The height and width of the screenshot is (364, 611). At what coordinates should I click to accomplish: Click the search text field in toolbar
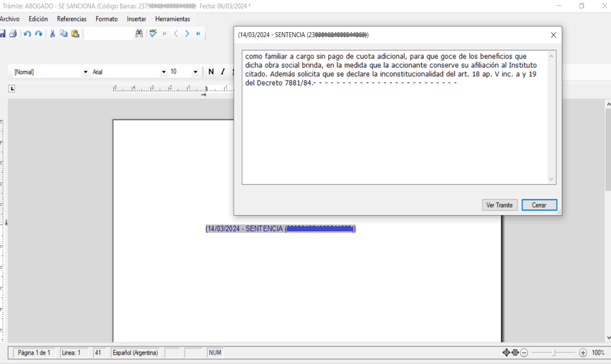108,34
